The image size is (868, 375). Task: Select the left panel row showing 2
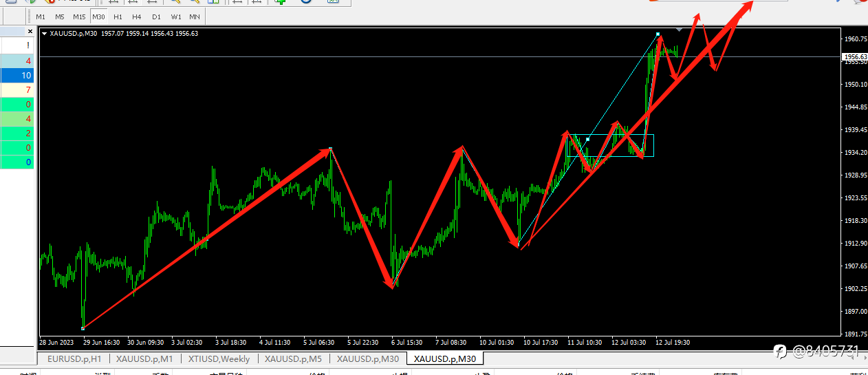click(17, 133)
